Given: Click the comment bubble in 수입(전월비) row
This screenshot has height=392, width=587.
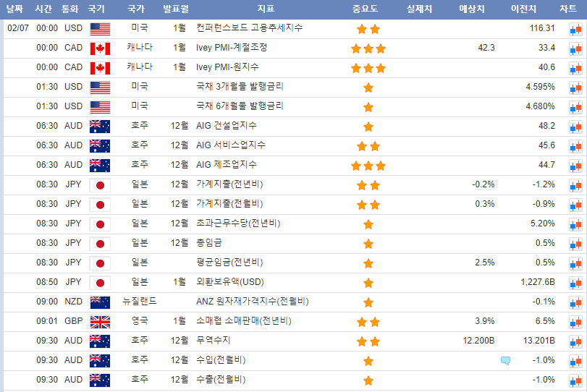Looking at the screenshot, I should click(x=505, y=360).
